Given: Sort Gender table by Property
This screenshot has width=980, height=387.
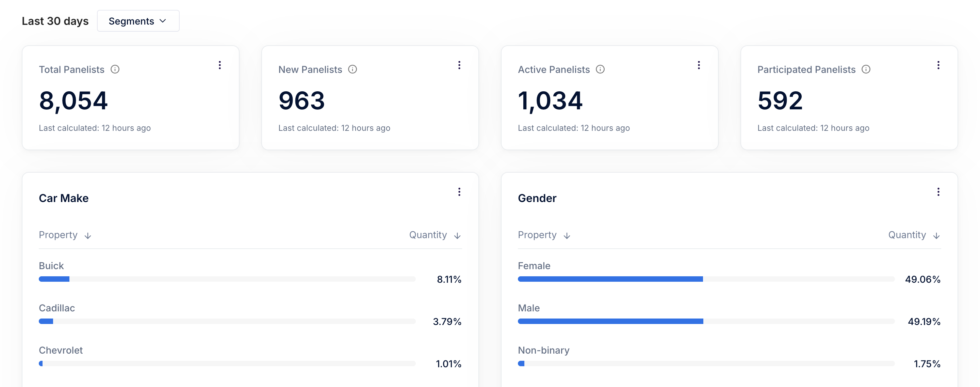Looking at the screenshot, I should tap(544, 235).
